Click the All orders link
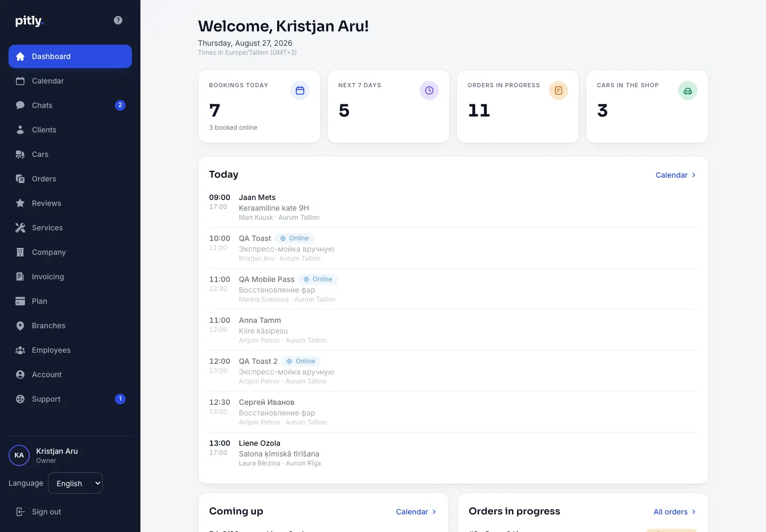Screen dimensions: 766x532 coord(675,512)
